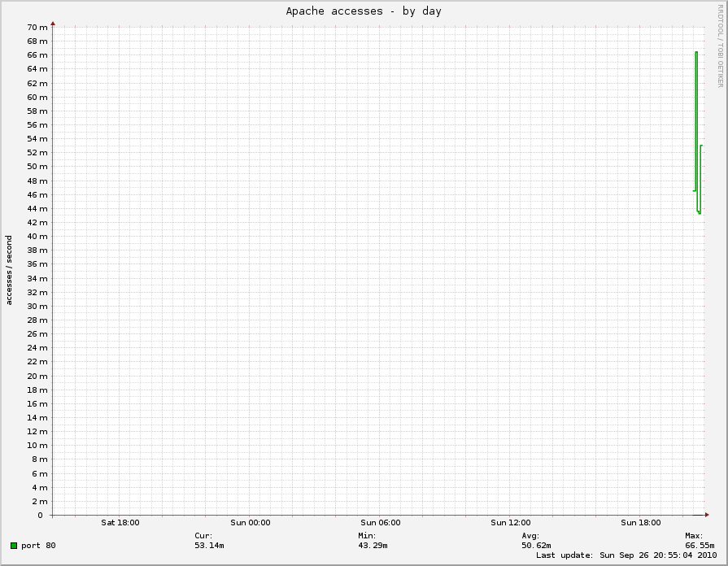The image size is (728, 566).
Task: Click the '50 m' y-axis label
Action: pyautogui.click(x=37, y=166)
